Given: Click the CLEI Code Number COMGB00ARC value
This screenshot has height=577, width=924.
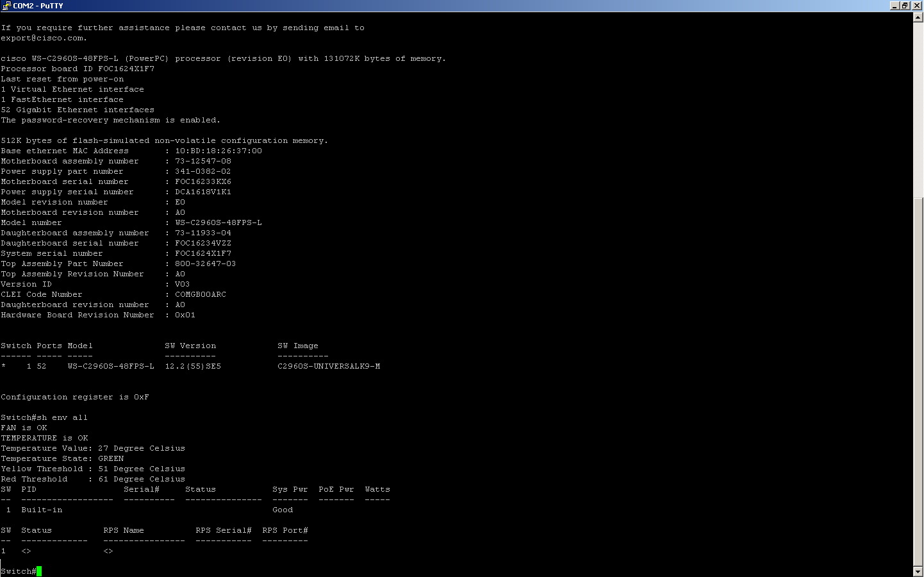Looking at the screenshot, I should point(201,294).
